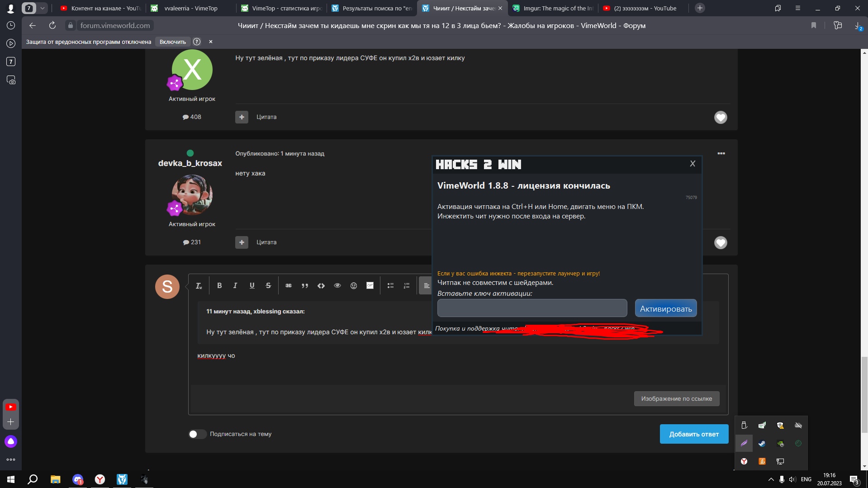Like devka_b_krosax's post with heart
The width and height of the screenshot is (868, 488).
[721, 243]
